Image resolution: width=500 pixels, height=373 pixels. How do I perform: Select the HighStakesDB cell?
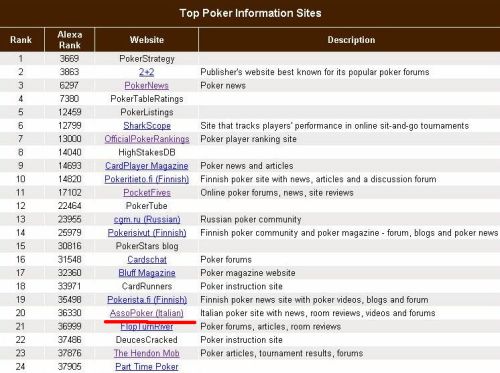(x=147, y=152)
